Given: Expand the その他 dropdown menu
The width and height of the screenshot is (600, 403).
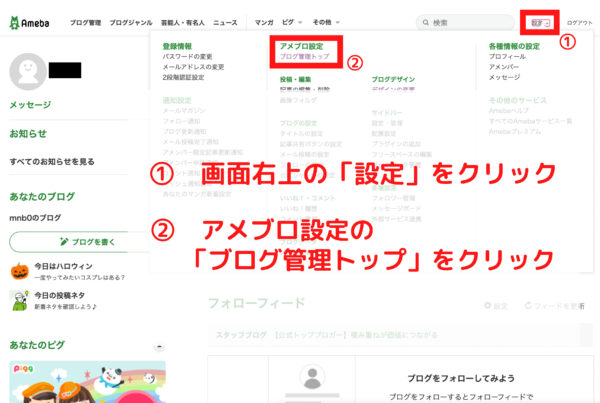Looking at the screenshot, I should point(326,22).
